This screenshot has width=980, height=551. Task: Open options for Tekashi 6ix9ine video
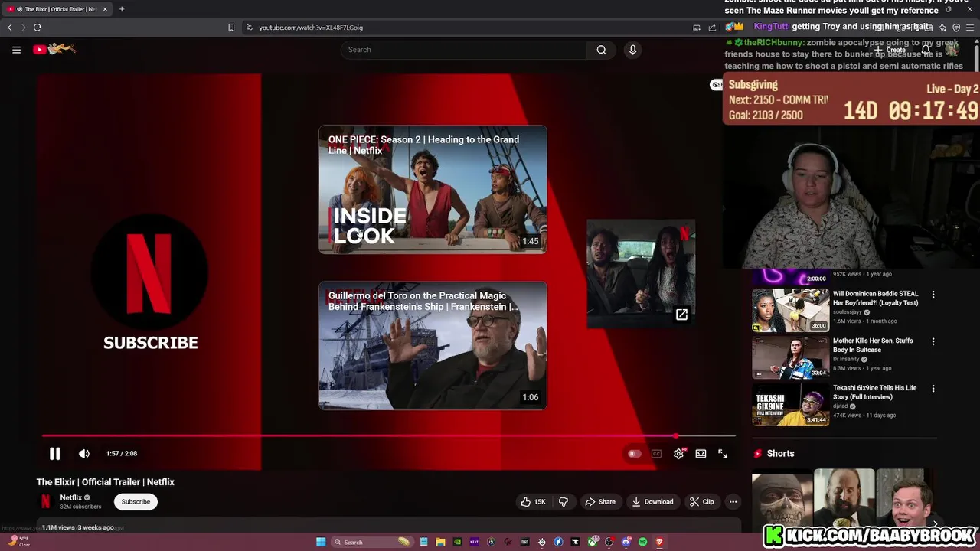click(933, 389)
